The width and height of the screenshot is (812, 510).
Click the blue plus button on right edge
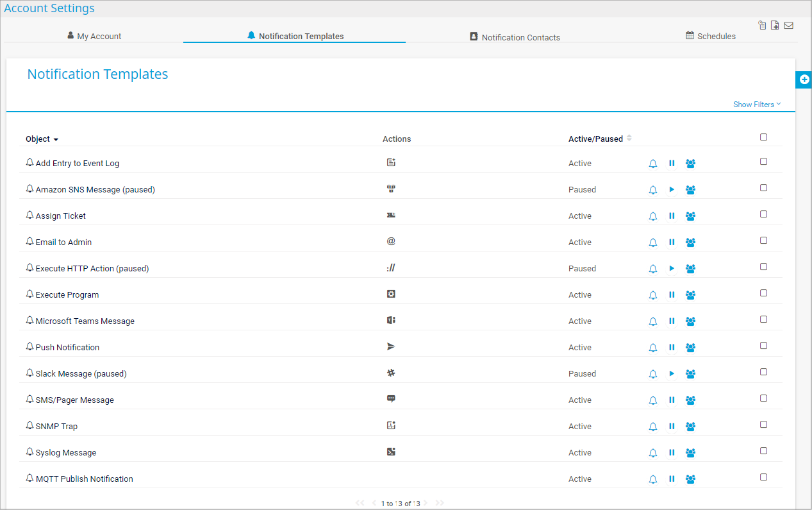click(804, 80)
